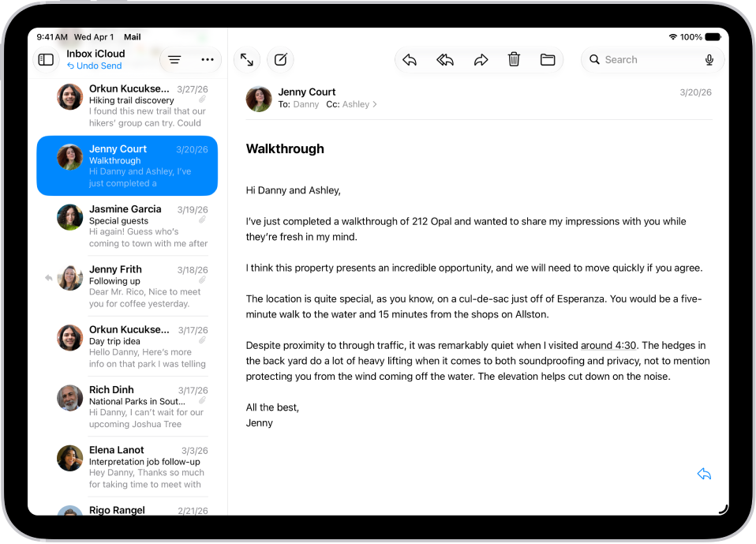Click the Reply arrow in toolbar
The height and width of the screenshot is (544, 756).
pos(410,60)
